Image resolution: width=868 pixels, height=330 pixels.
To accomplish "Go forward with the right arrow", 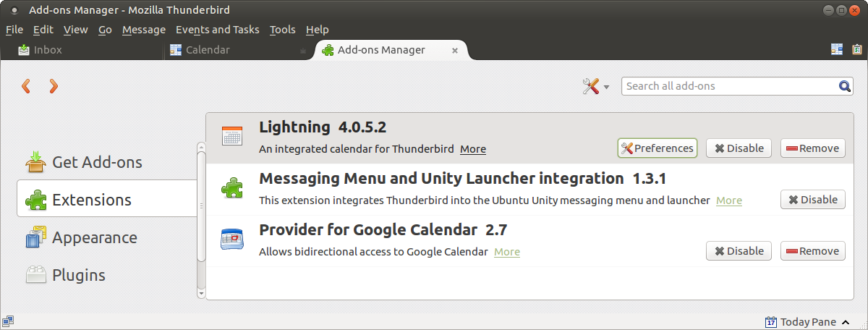I will click(53, 87).
